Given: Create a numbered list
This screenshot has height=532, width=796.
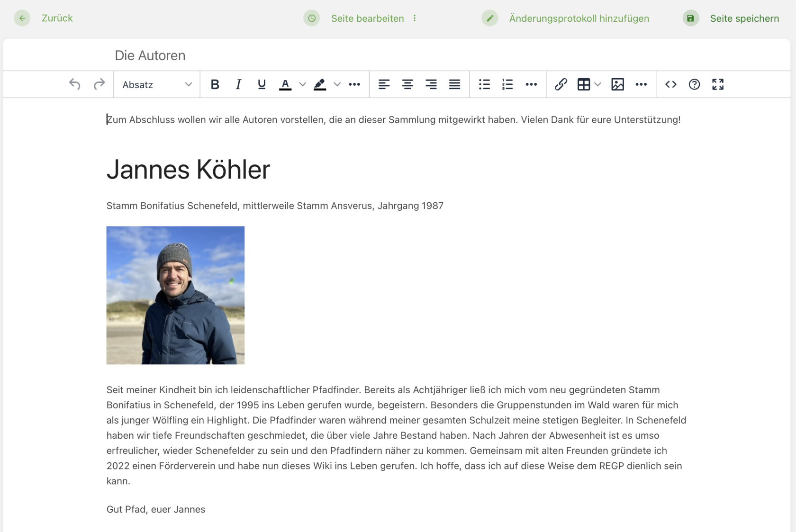Looking at the screenshot, I should (507, 84).
